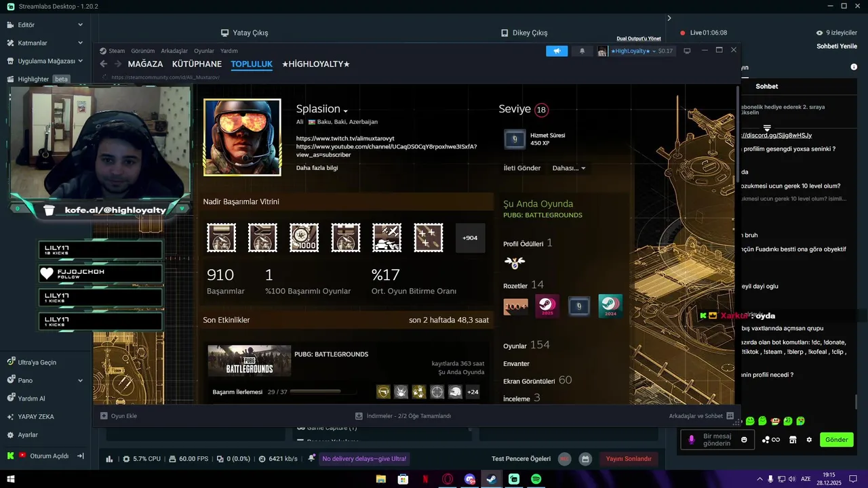
Task: Click the Steam page vertical scrollbar
Action: point(738,133)
